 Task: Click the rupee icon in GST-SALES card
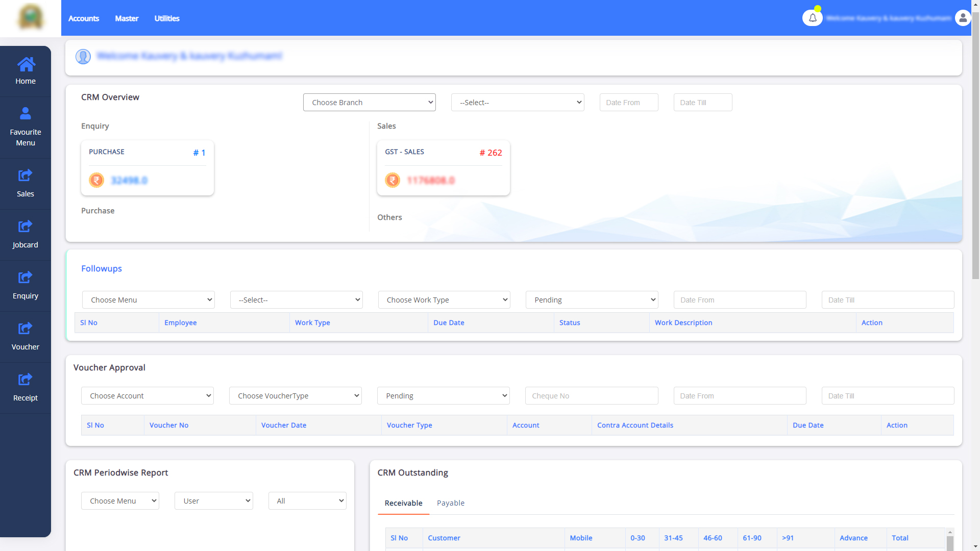click(393, 180)
